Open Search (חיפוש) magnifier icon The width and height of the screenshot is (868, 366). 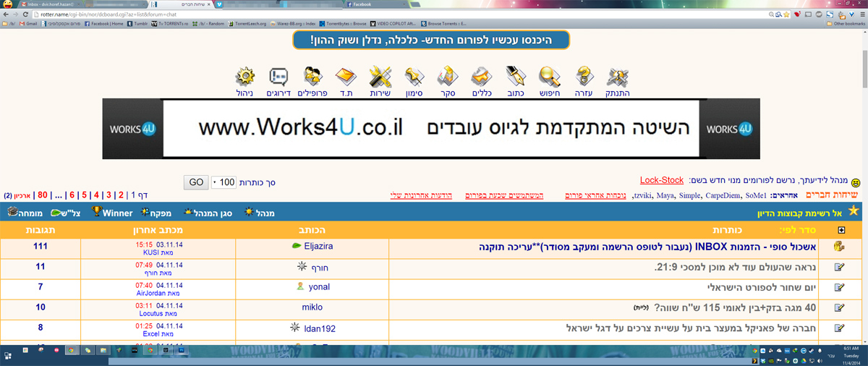(550, 77)
